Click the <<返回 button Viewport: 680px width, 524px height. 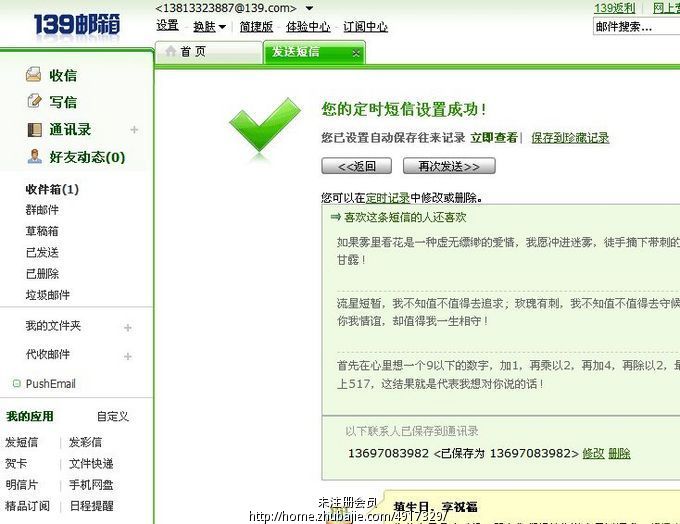(356, 166)
